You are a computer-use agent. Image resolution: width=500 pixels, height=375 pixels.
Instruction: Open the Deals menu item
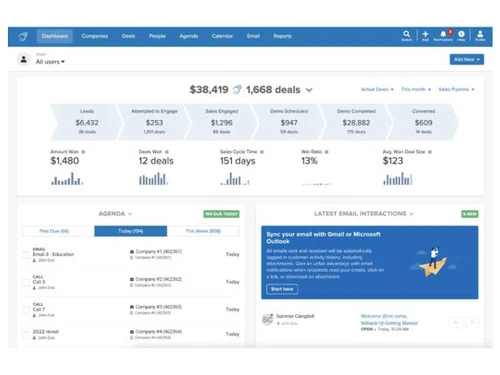click(128, 36)
